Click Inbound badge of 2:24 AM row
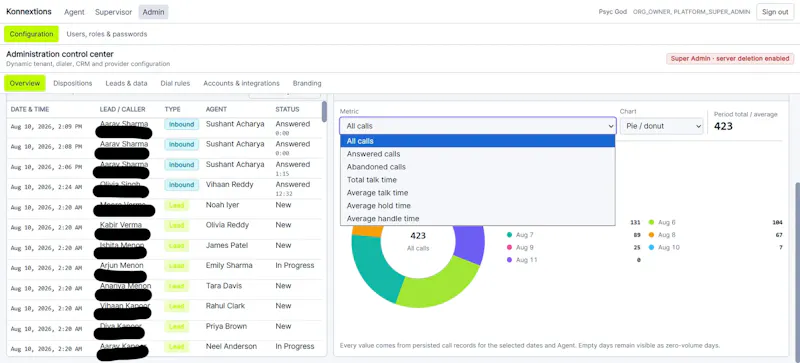Image resolution: width=800 pixels, height=363 pixels. click(182, 185)
